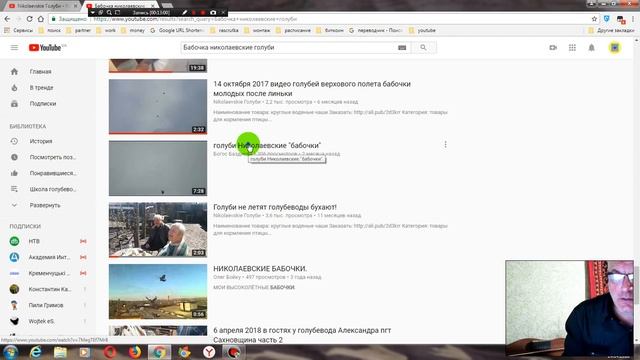Viewport: 640px width, 360px height.
Task: Open the биткоин bookmark folder
Action: [330, 30]
